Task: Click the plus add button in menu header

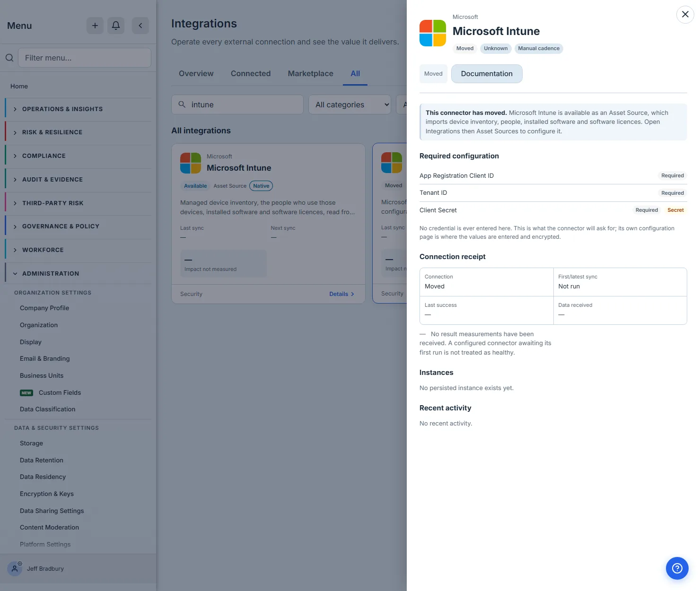Action: click(95, 26)
